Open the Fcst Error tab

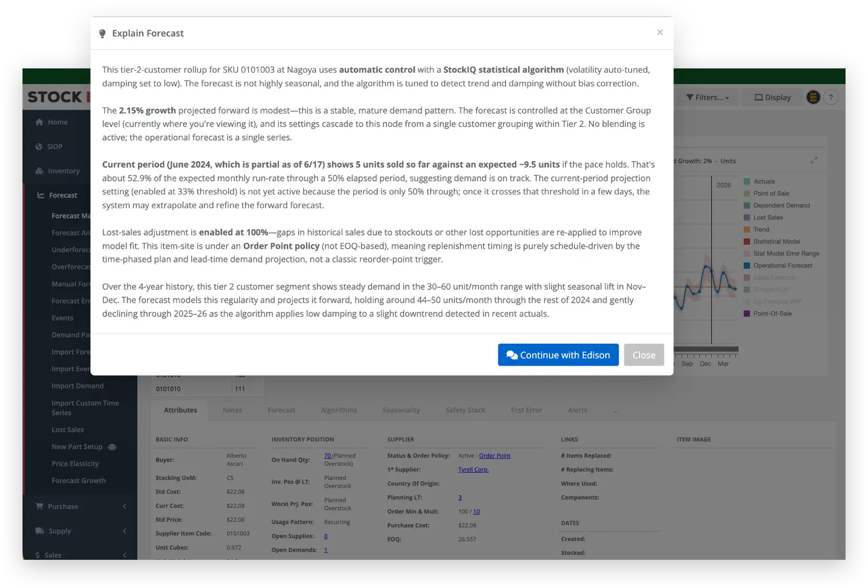click(x=526, y=410)
